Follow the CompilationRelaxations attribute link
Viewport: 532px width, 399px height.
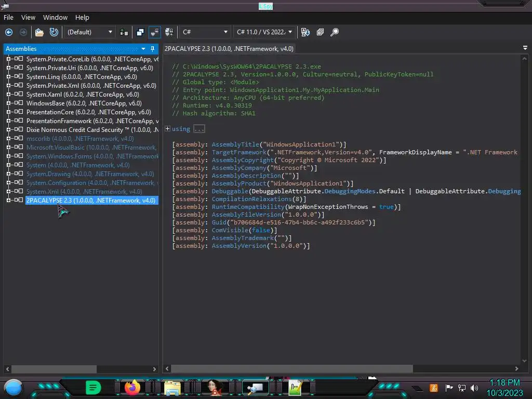point(252,199)
